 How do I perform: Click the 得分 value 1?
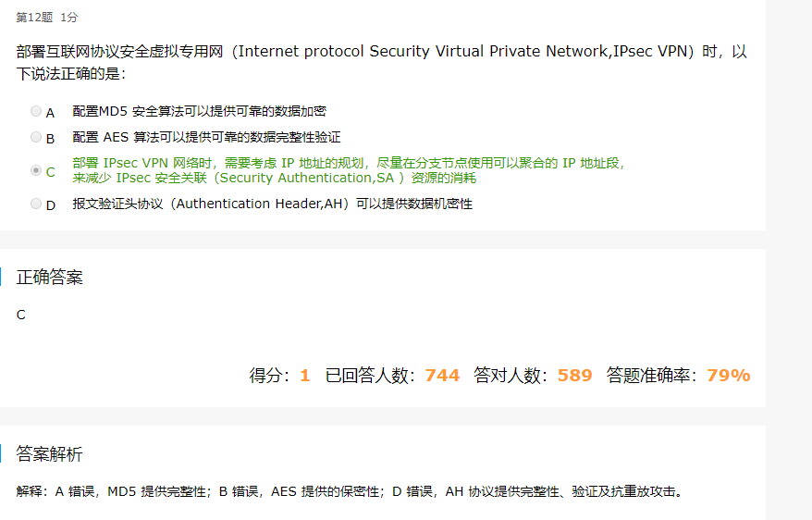tap(304, 375)
